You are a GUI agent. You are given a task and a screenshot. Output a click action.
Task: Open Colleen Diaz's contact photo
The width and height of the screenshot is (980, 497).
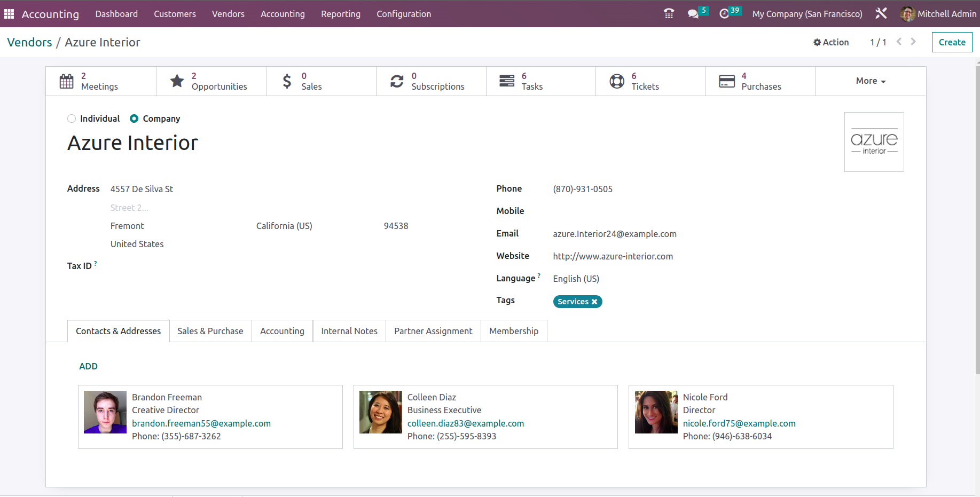click(381, 412)
